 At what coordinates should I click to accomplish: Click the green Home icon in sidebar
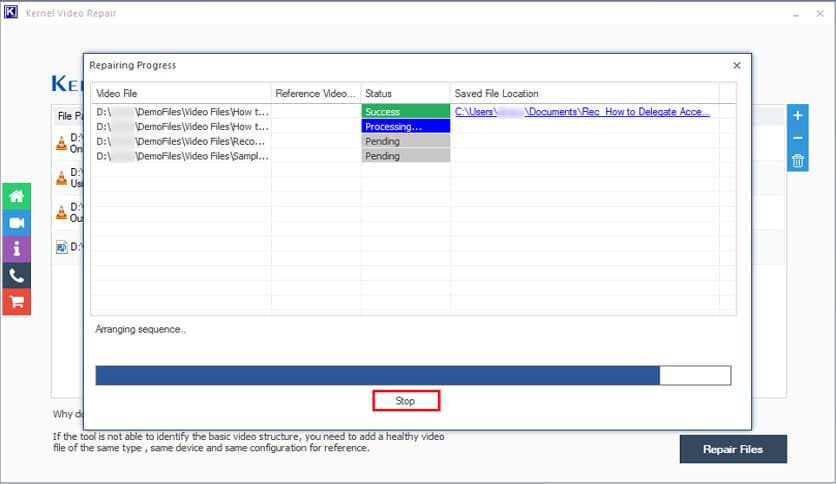point(16,197)
